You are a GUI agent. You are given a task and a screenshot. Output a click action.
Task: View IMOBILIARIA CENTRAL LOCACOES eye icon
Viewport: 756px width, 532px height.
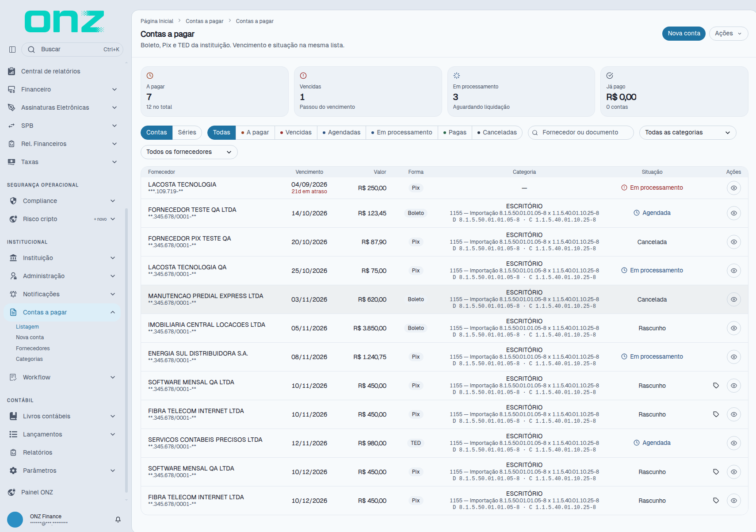click(x=734, y=328)
